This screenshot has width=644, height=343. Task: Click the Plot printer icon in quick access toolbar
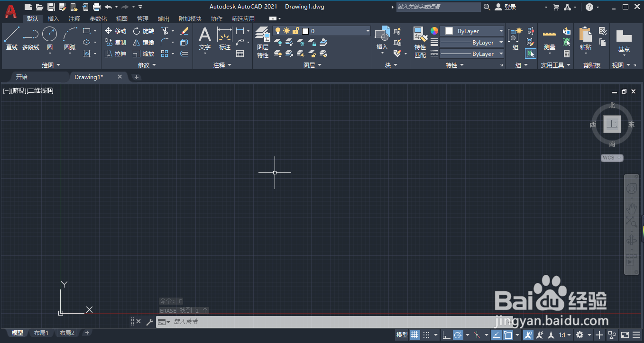(97, 7)
